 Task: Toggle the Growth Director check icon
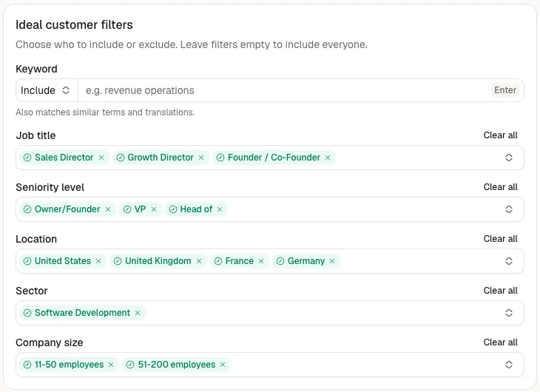[120, 158]
